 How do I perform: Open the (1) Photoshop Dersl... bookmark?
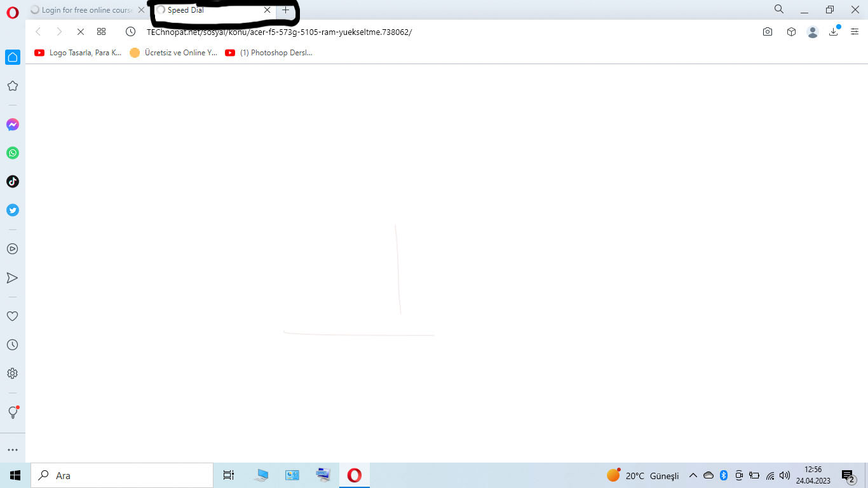(x=269, y=53)
